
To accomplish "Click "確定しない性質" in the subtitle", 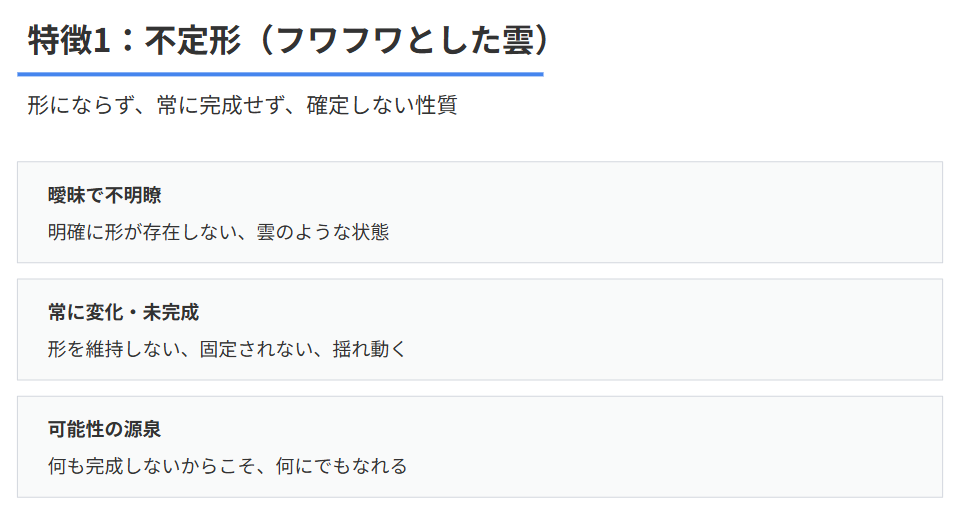I will [381, 105].
